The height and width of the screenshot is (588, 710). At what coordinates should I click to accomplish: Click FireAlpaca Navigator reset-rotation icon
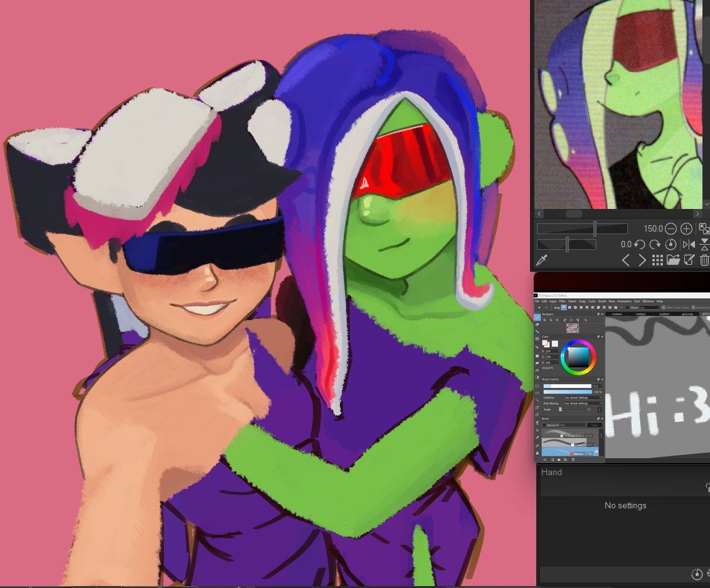click(x=571, y=320)
